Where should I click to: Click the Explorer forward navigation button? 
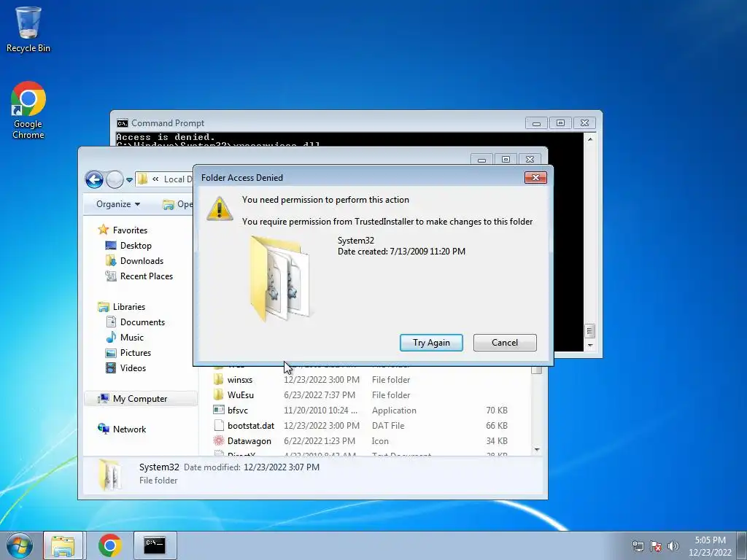point(115,179)
